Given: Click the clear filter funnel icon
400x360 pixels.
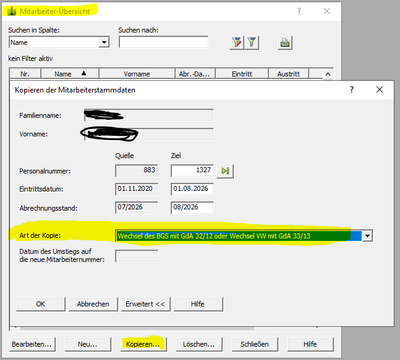Looking at the screenshot, I should (236, 42).
